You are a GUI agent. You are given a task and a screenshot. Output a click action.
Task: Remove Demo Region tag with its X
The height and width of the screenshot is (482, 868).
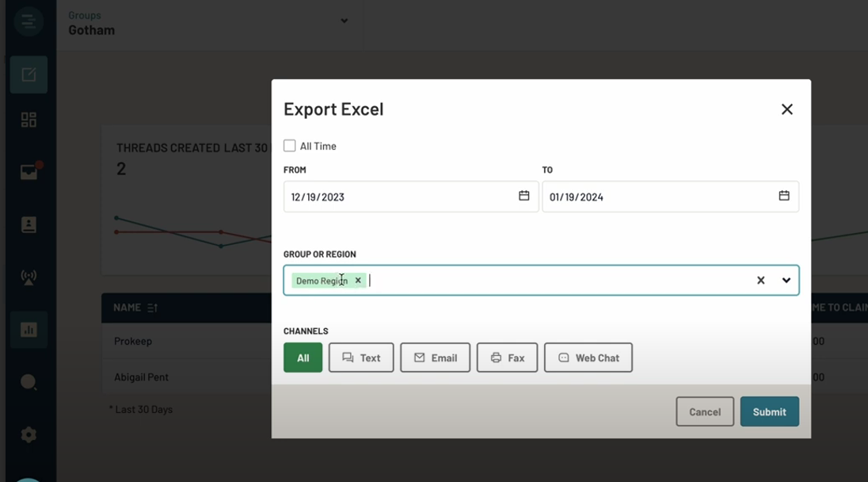click(x=358, y=280)
